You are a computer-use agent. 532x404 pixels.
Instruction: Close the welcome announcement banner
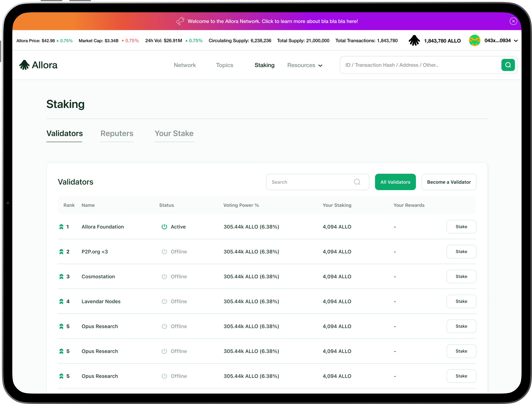(513, 21)
